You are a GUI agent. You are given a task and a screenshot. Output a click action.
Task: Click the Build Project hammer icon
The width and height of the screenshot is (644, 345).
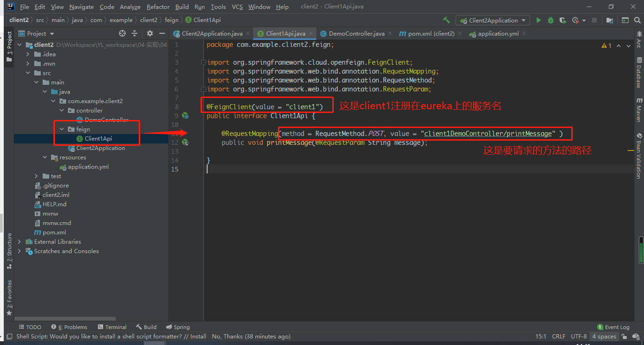pos(446,20)
